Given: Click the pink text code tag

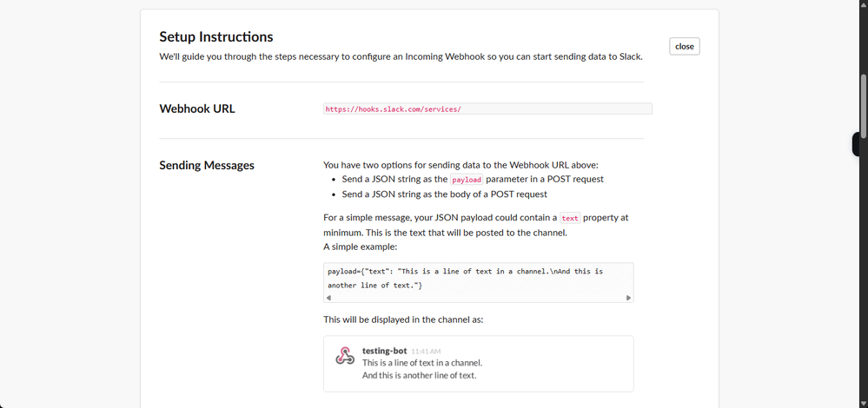Looking at the screenshot, I should point(570,218).
